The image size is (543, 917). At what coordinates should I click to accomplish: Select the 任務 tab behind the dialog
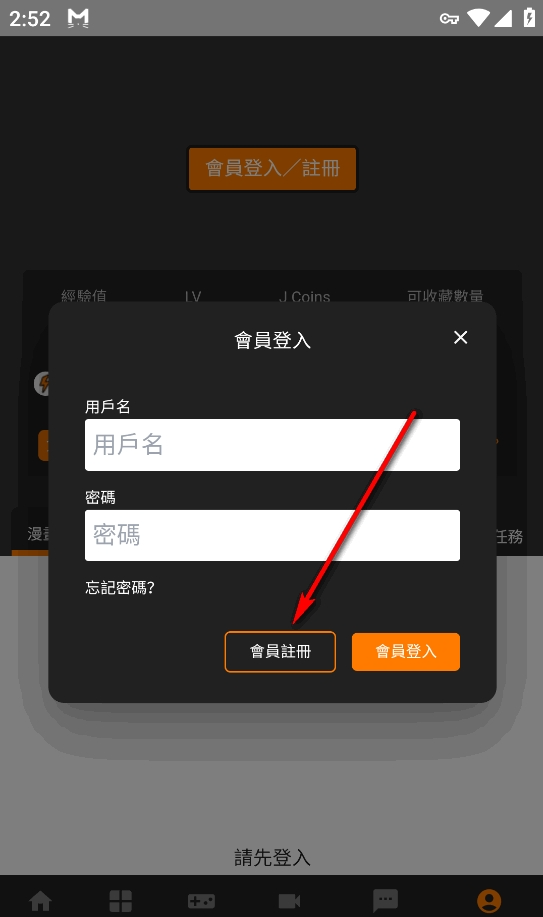[x=509, y=536]
